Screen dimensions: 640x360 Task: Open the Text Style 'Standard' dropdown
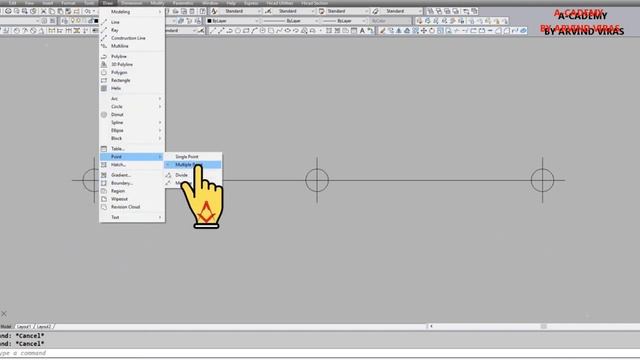[240, 11]
